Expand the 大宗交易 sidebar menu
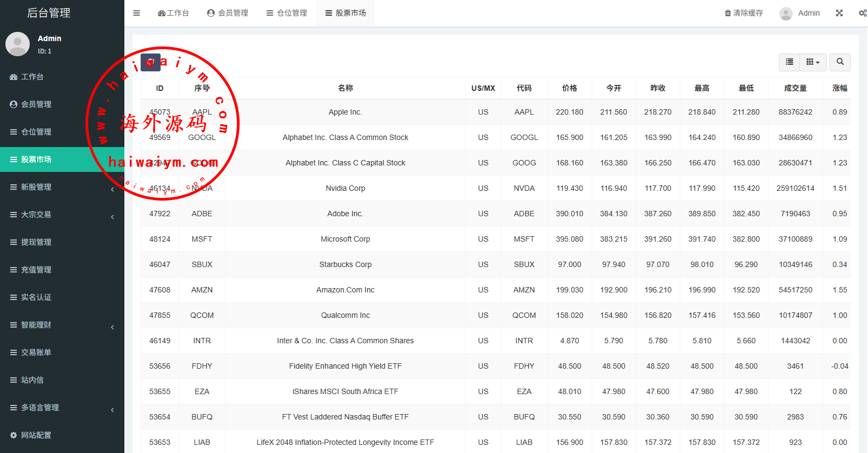 62,215
